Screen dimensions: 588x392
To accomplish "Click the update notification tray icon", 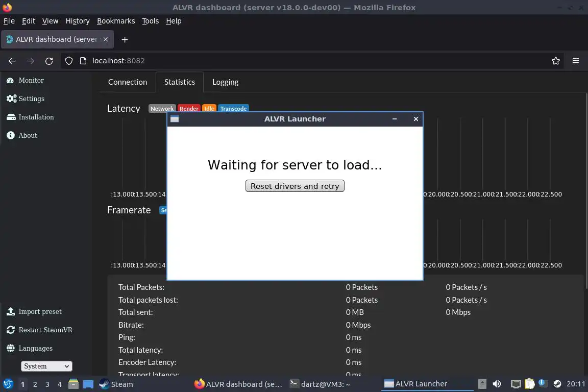I will 543,383.
